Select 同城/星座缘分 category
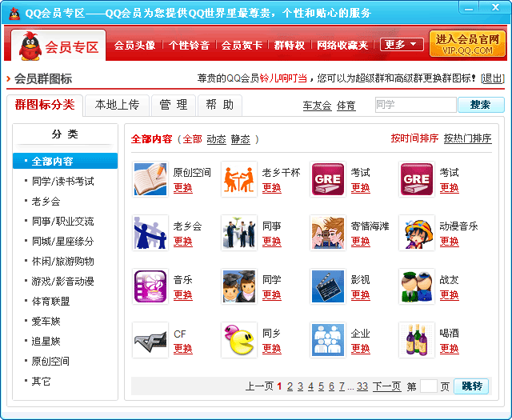512x420 pixels. pyautogui.click(x=63, y=242)
